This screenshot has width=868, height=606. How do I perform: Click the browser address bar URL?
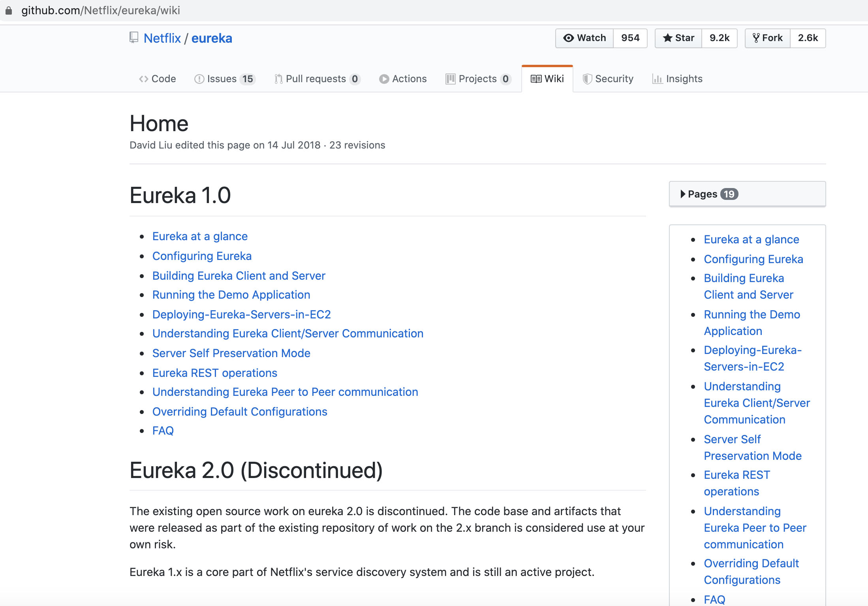tap(101, 10)
